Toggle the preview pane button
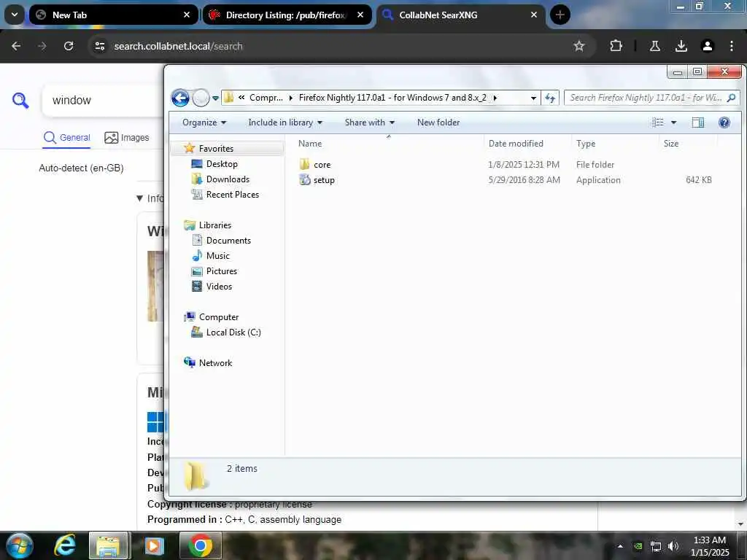This screenshot has width=747, height=560. click(698, 122)
